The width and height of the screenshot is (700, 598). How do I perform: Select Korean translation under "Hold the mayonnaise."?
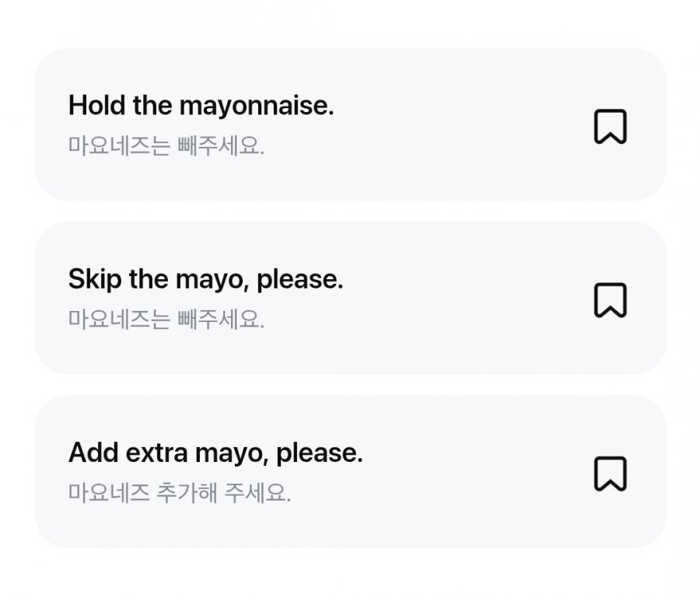tap(166, 146)
